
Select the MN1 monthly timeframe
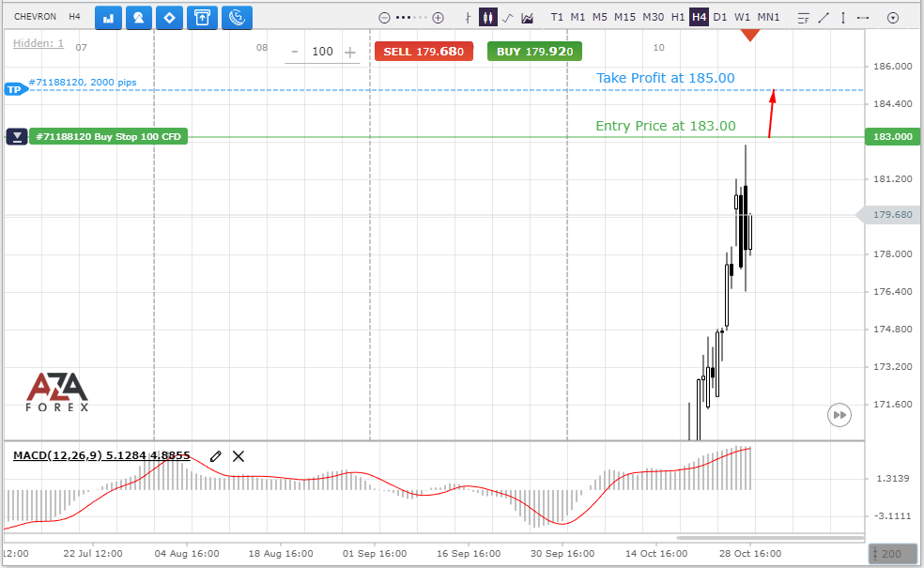pyautogui.click(x=768, y=17)
